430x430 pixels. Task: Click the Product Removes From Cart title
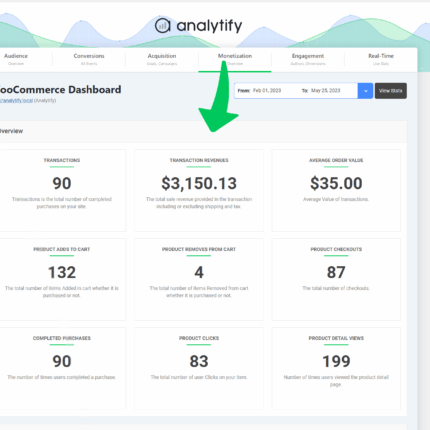click(199, 249)
